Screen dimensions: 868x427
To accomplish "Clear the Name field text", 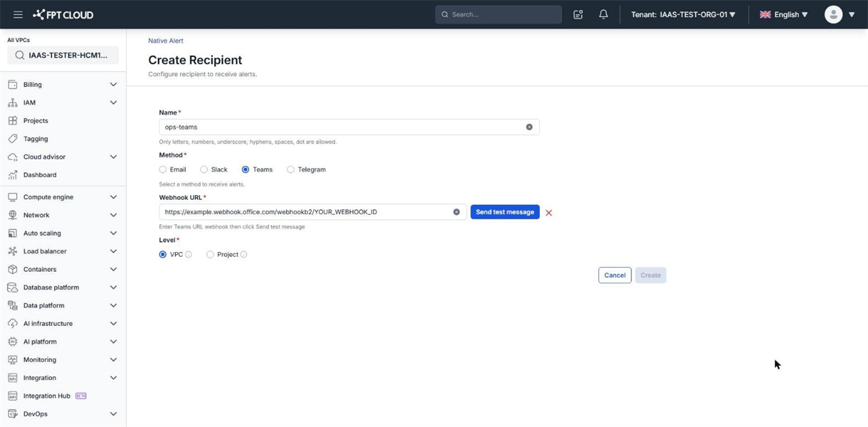I will tap(529, 127).
